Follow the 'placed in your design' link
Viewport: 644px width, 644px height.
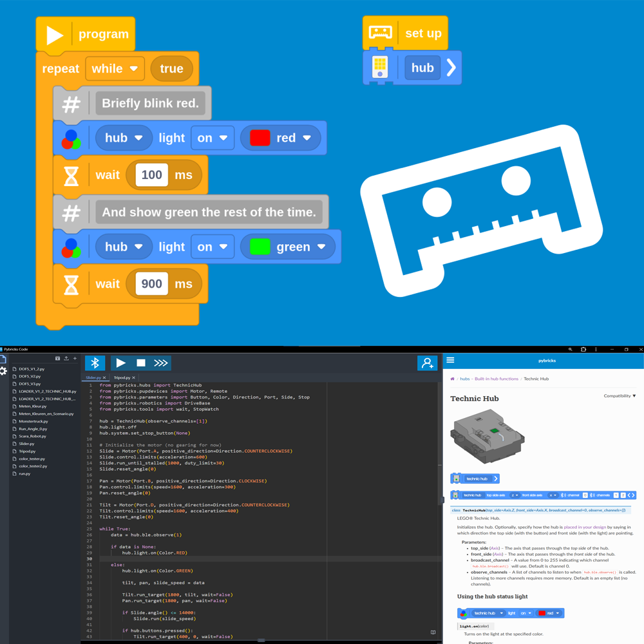point(585,527)
